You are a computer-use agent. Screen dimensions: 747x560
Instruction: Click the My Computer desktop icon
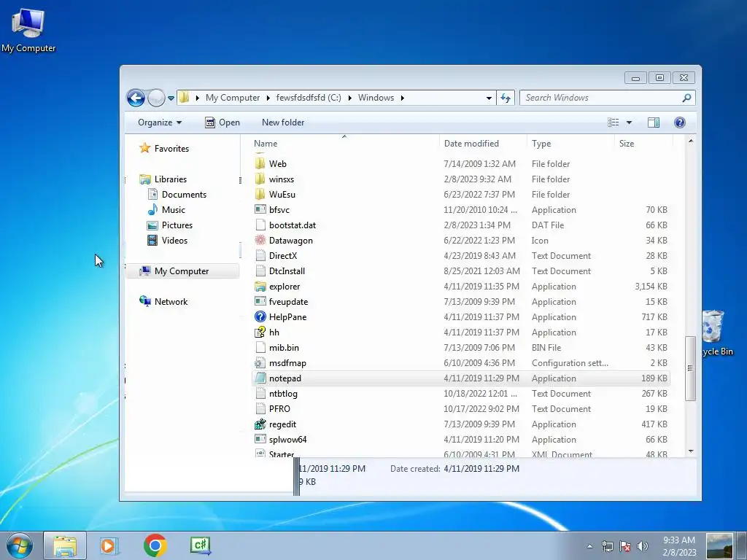[x=28, y=29]
